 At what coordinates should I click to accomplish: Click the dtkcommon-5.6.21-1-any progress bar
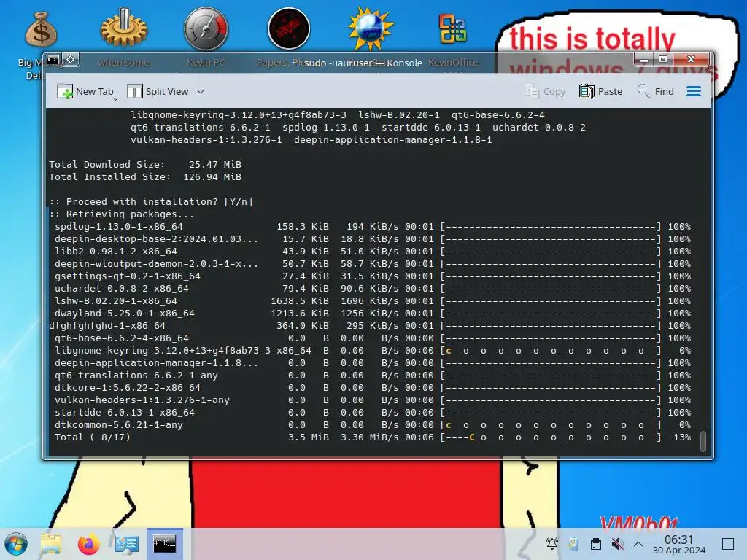pos(551,425)
